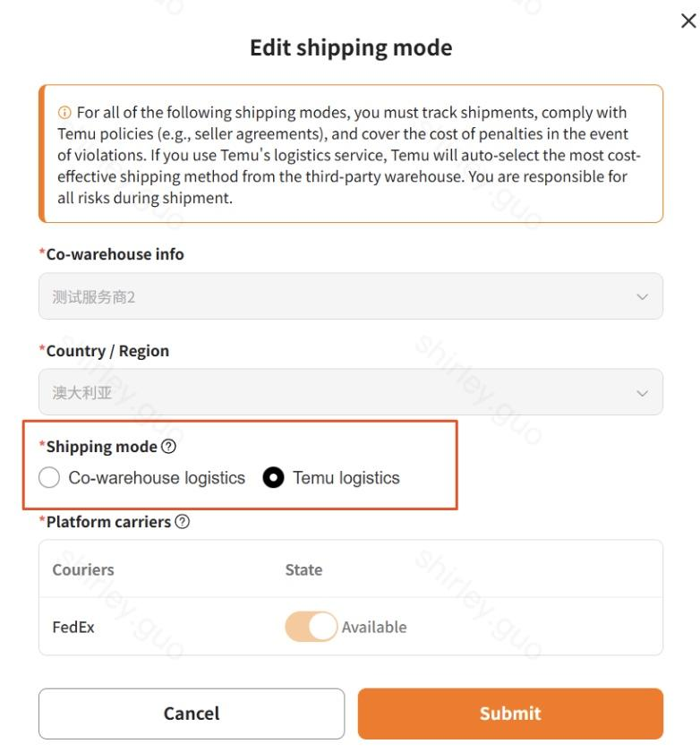Click the Platform carriers field label
The width and height of the screenshot is (700, 752).
coord(108,521)
